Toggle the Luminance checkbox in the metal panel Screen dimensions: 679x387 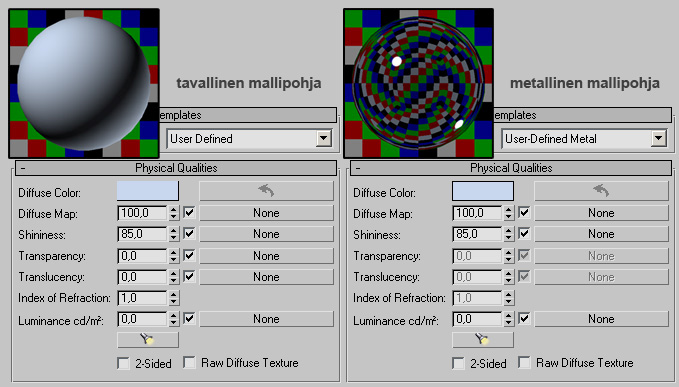pyautogui.click(x=524, y=319)
